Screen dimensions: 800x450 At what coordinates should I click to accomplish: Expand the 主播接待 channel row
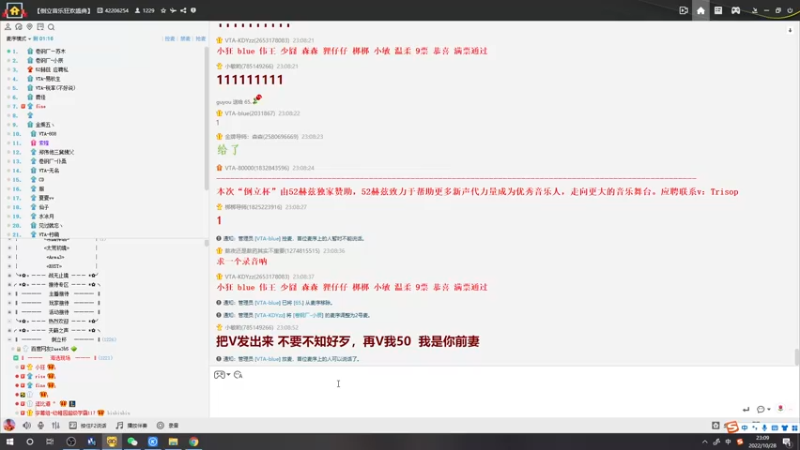pos(9,294)
